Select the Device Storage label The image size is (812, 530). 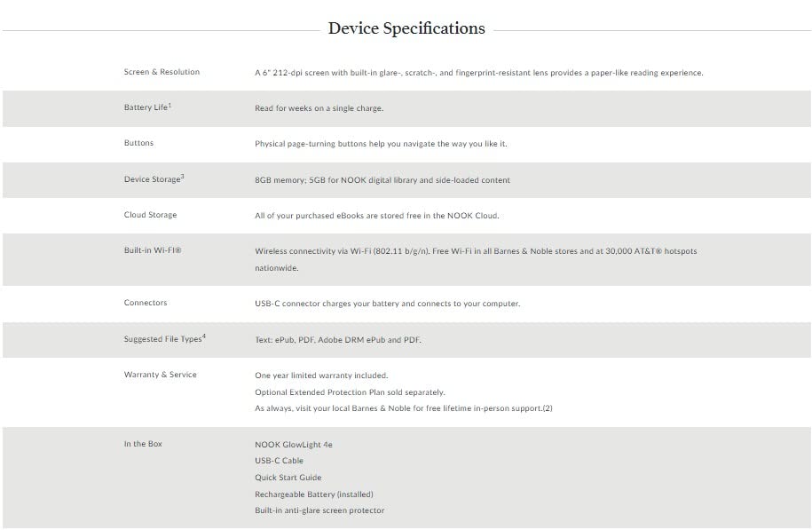(154, 179)
